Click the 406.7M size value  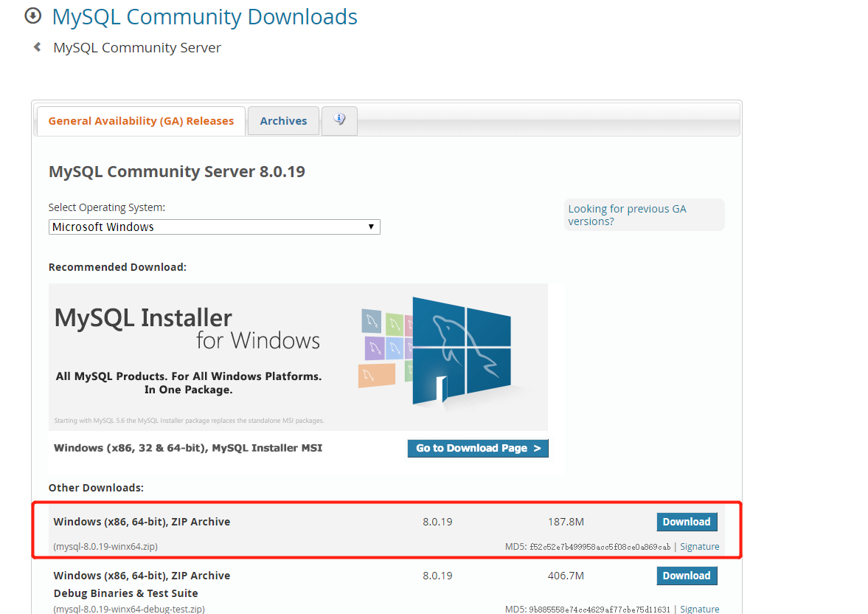tap(566, 576)
